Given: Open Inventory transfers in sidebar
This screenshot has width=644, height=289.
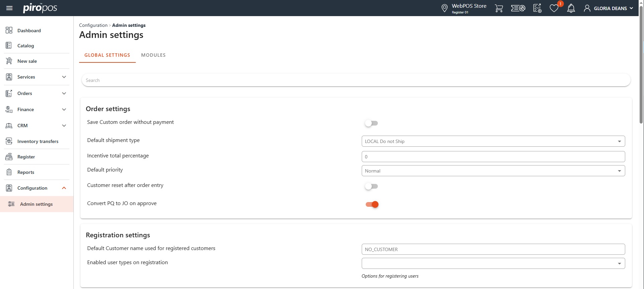Looking at the screenshot, I should [38, 141].
